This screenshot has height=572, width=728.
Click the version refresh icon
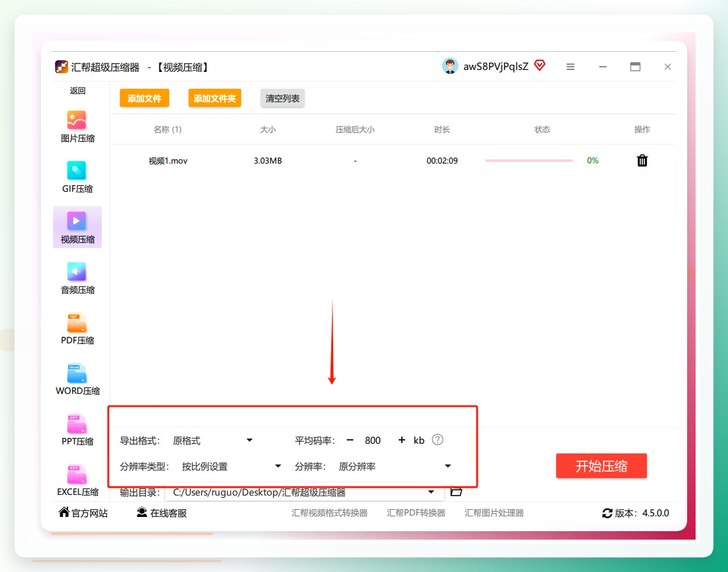pyautogui.click(x=607, y=513)
